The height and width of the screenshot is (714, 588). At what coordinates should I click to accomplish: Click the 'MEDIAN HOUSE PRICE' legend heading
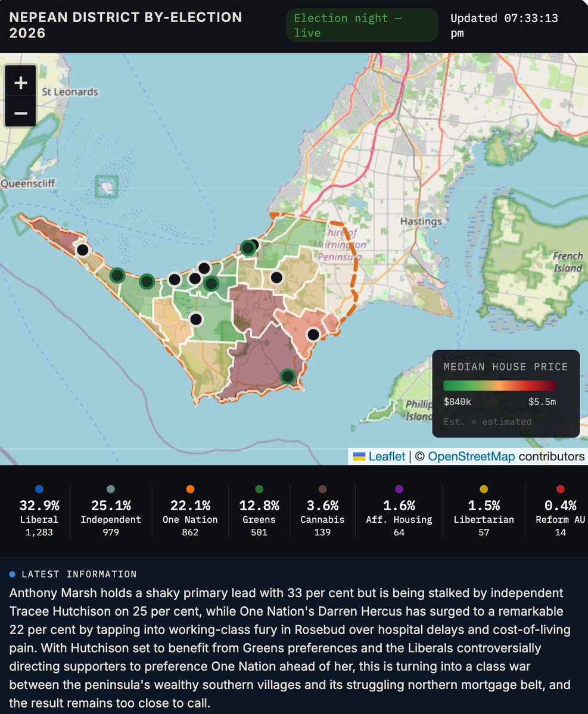[x=506, y=367]
